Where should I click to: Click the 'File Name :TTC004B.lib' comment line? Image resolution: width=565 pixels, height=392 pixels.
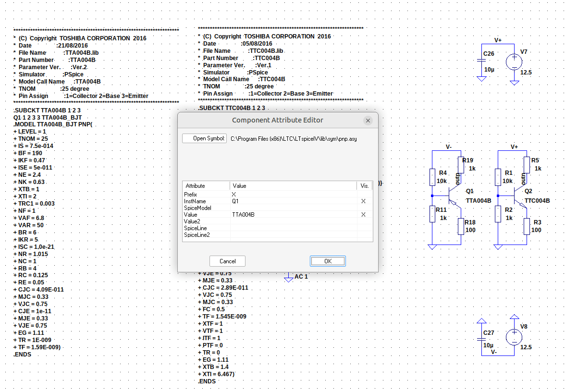pyautogui.click(x=241, y=51)
